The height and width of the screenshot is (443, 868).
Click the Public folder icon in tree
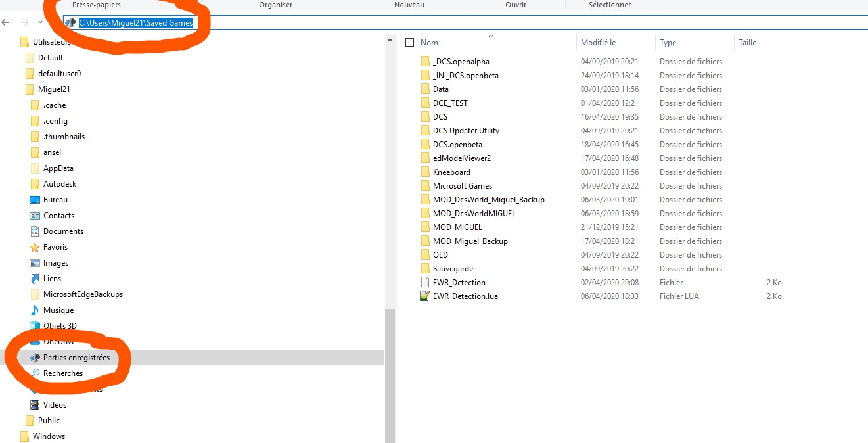pyautogui.click(x=30, y=421)
